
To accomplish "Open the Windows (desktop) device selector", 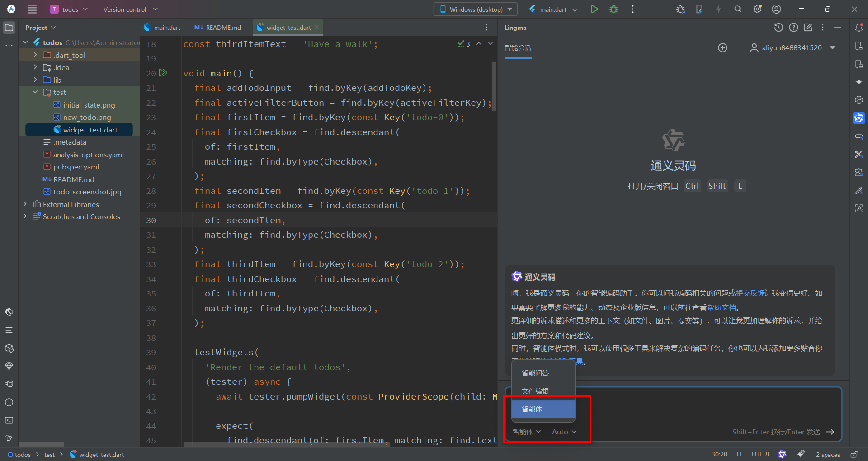I will tap(476, 9).
